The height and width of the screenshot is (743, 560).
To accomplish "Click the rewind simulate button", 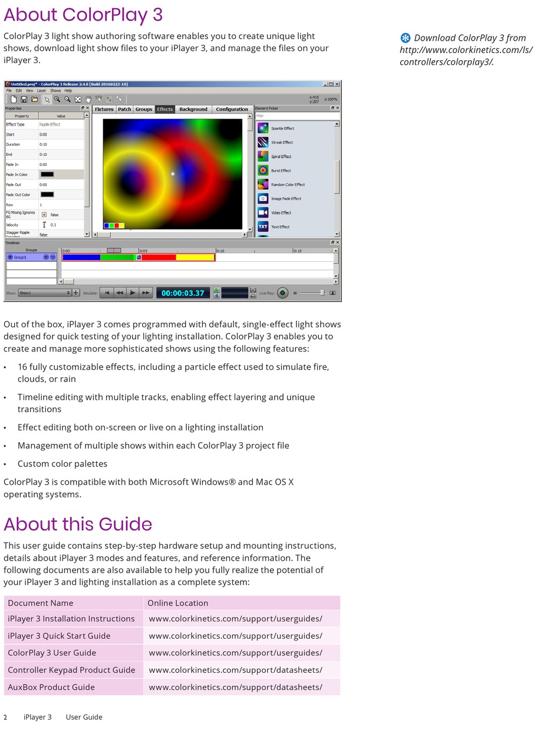I will (120, 292).
